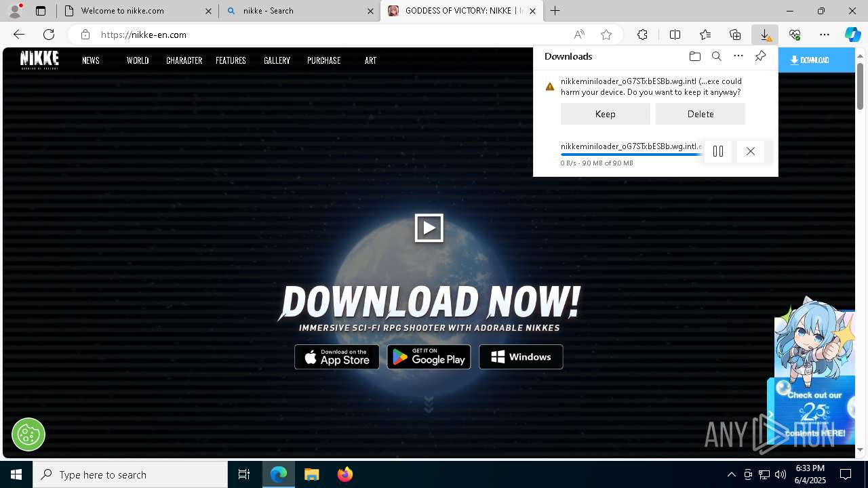The height and width of the screenshot is (488, 868).
Task: Open the volume control
Action: click(781, 474)
